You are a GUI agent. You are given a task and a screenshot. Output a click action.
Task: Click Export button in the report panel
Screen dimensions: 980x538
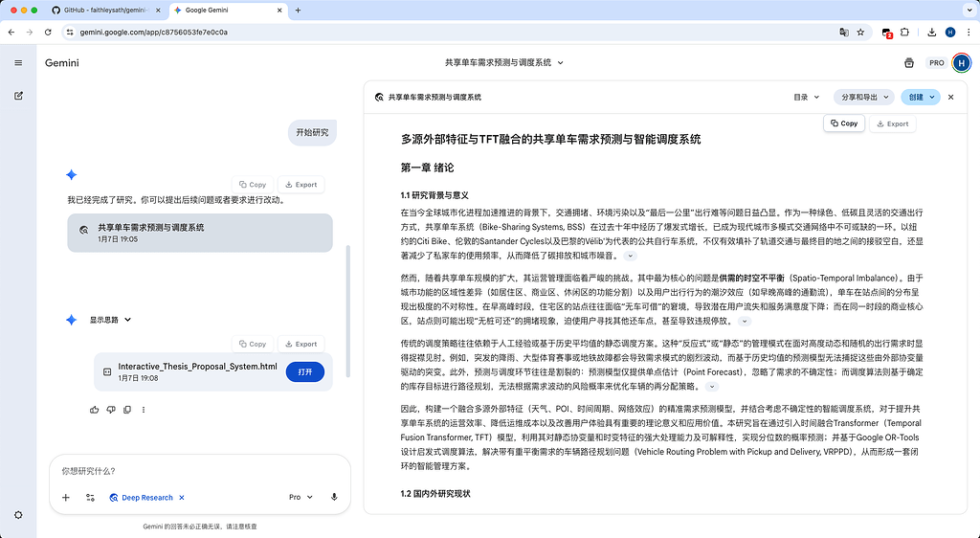[x=893, y=123]
